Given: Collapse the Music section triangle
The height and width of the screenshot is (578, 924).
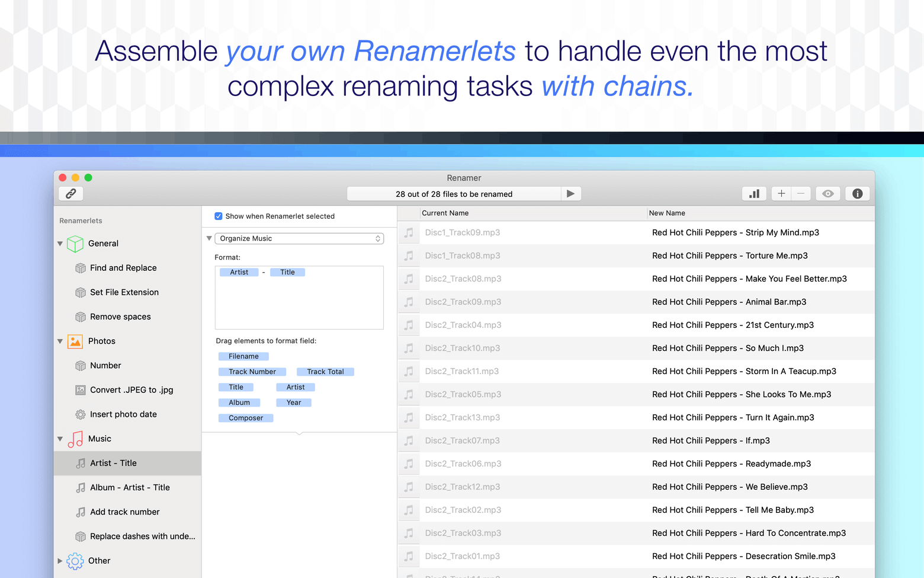Looking at the screenshot, I should point(60,439).
